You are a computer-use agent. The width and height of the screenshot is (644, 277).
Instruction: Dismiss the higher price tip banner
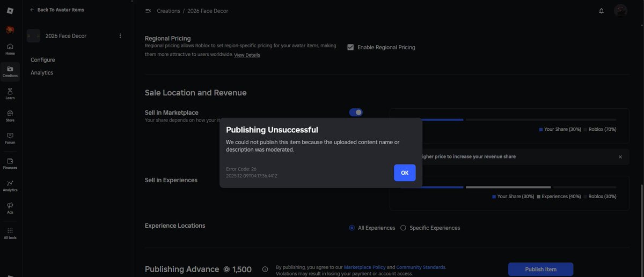(x=620, y=157)
